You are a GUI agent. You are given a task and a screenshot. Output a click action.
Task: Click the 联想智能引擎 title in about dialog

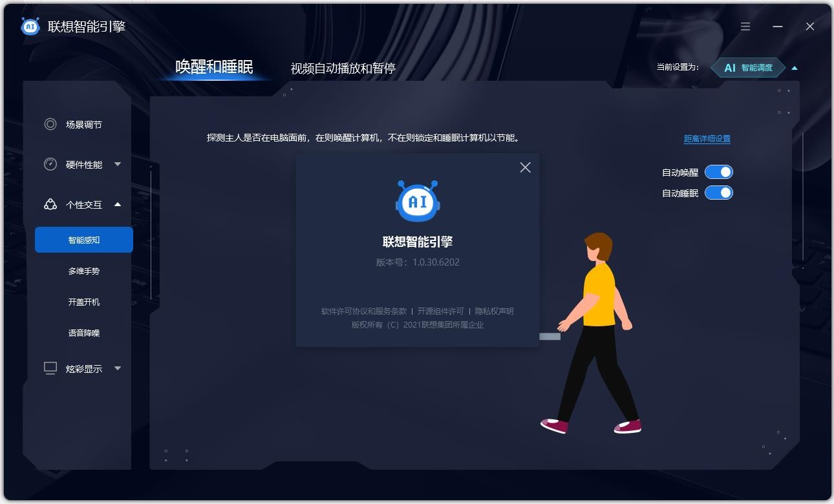click(418, 242)
